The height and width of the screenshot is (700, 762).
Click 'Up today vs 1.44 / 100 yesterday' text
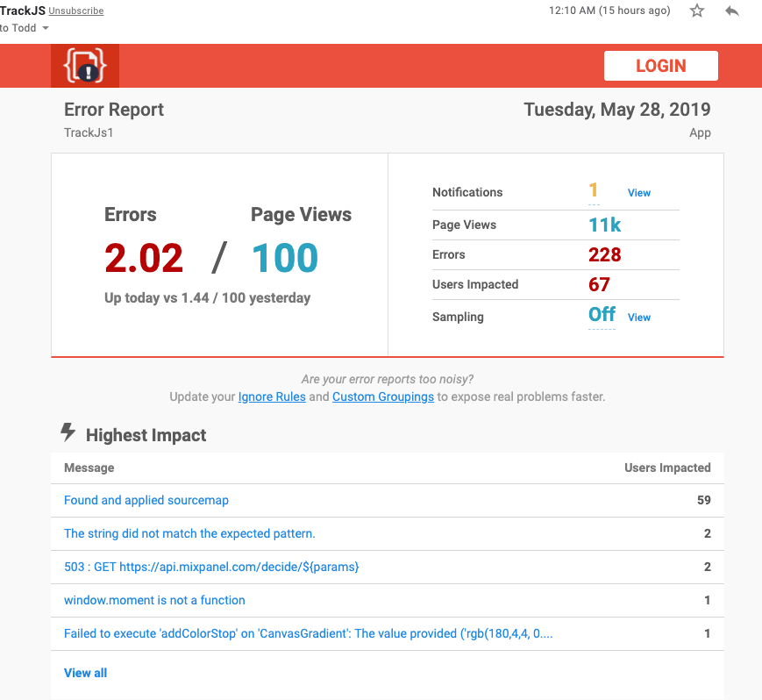[x=208, y=298]
